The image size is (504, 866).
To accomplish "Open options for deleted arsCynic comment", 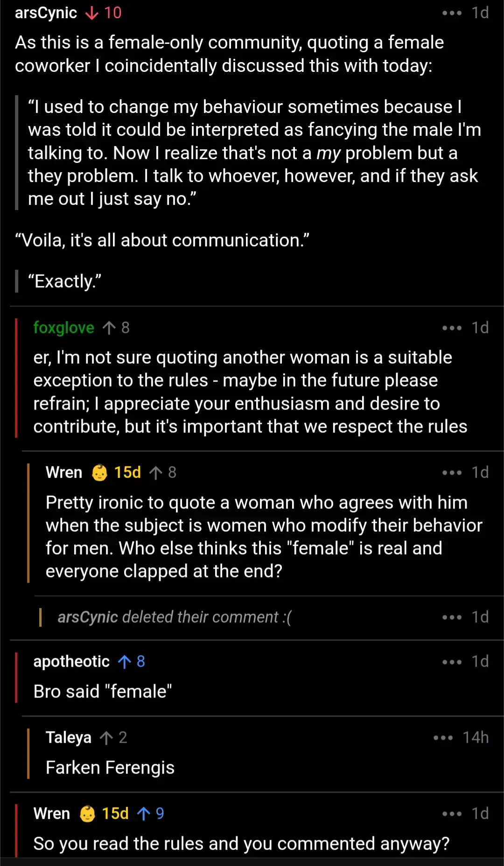I will point(452,617).
